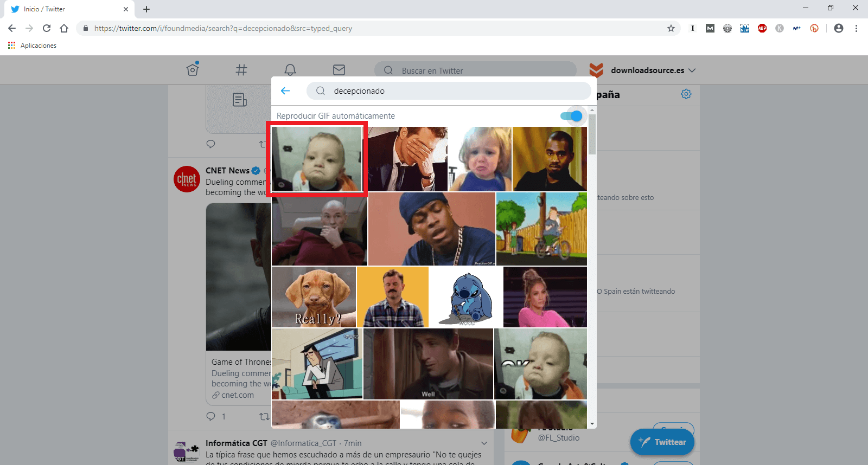Open 'Aplicaciones' bookmarks shortcut
The height and width of the screenshot is (465, 868).
[x=32, y=46]
